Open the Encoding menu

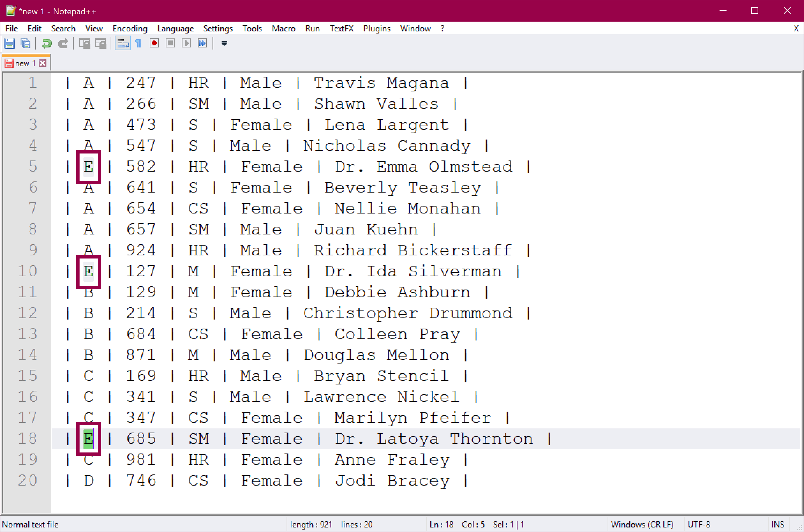[130, 29]
